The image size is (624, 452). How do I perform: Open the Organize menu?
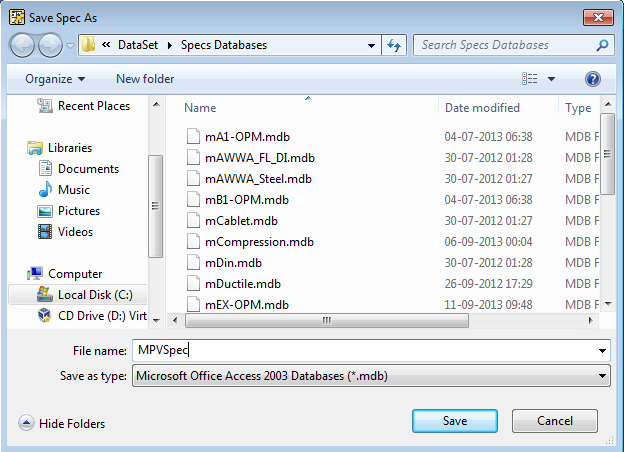(55, 79)
